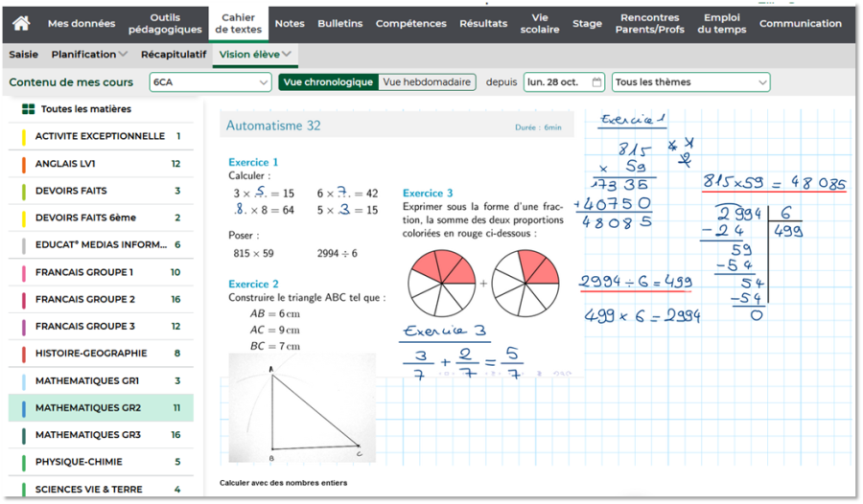Open the Tous les thèmes dropdown
The image size is (863, 504).
(x=691, y=82)
